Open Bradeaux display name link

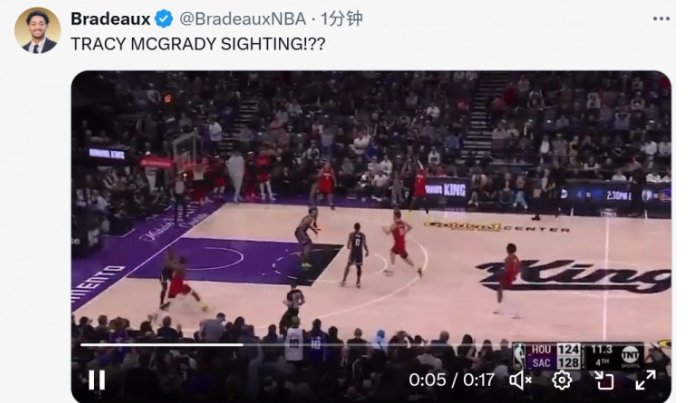(x=111, y=19)
